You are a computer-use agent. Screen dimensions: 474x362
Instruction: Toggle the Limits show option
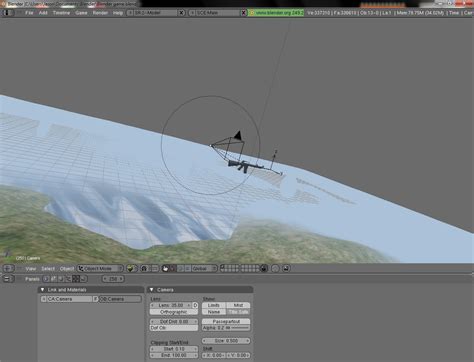point(214,305)
